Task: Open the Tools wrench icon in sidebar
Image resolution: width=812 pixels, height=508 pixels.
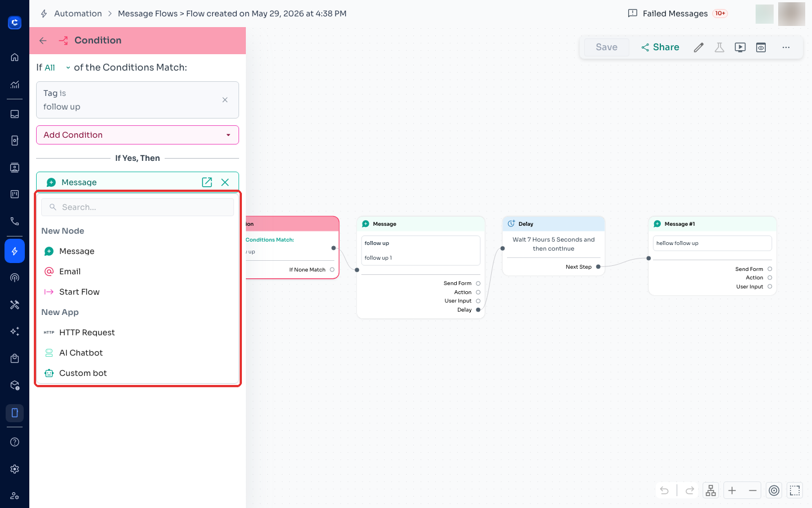Action: coord(15,305)
